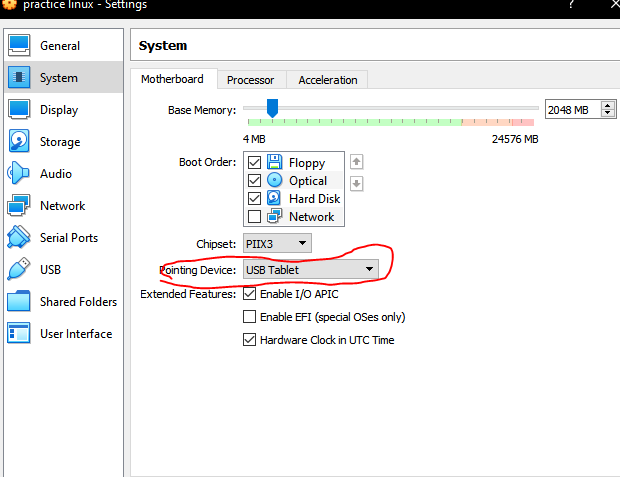Open the Serial Ports connector icon
The height and width of the screenshot is (477, 620).
[19, 237]
